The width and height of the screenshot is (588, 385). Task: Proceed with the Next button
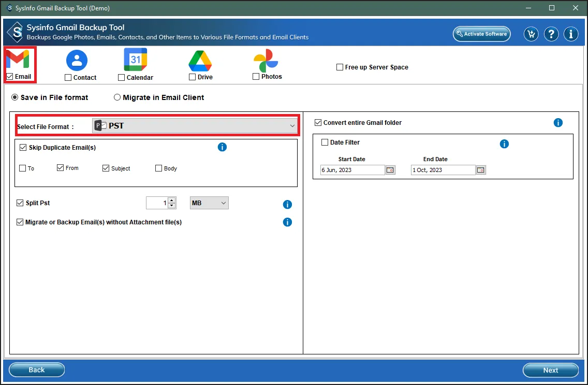pyautogui.click(x=551, y=370)
